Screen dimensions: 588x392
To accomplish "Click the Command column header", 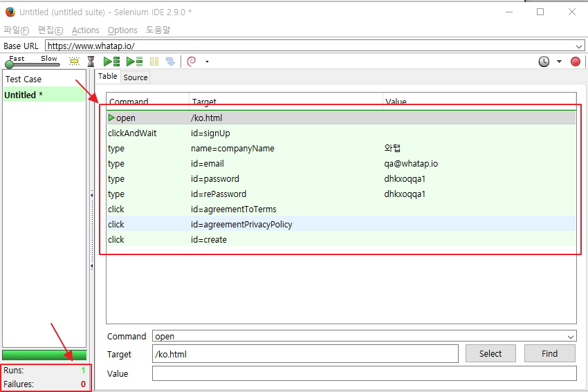I will [148, 101].
